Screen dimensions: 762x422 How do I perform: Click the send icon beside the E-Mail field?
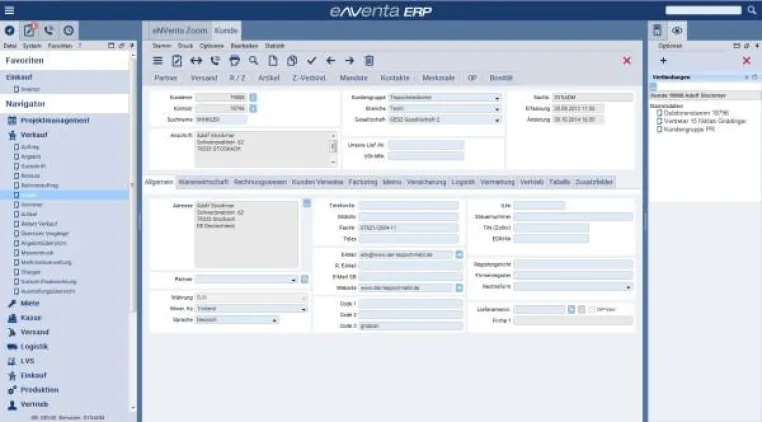tap(459, 254)
